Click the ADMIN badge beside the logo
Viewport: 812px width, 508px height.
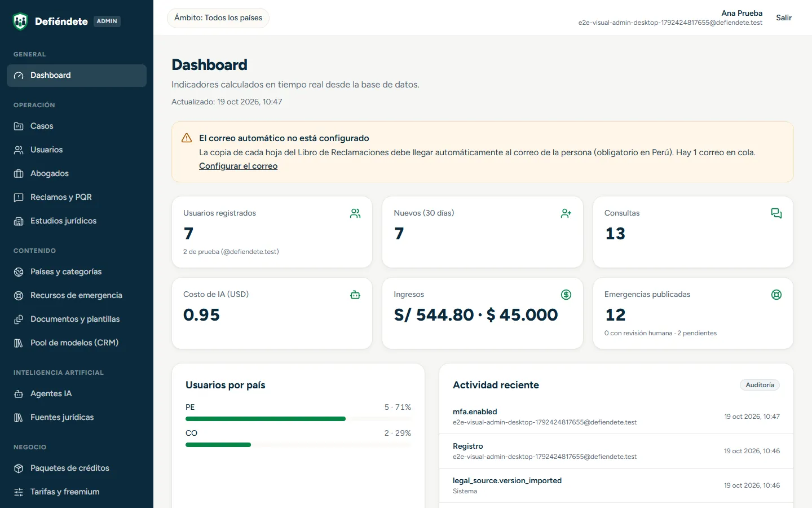tap(107, 21)
